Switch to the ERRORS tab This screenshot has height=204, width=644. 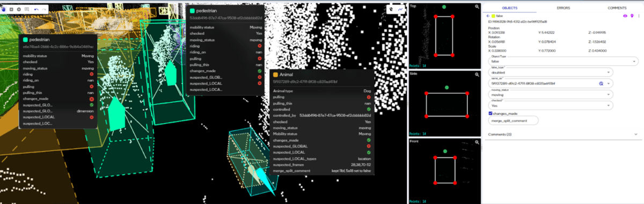coord(563,8)
